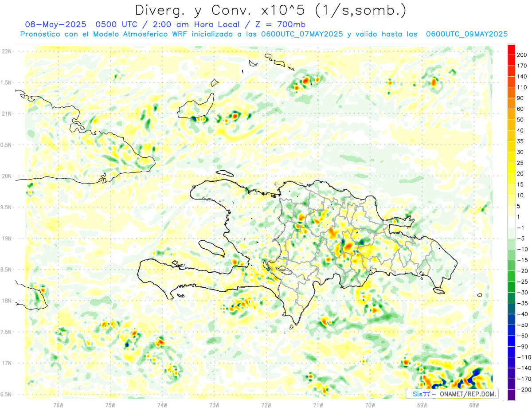Click the '-60' colorbar label
Screen dimensions: 532x411
click(x=522, y=336)
